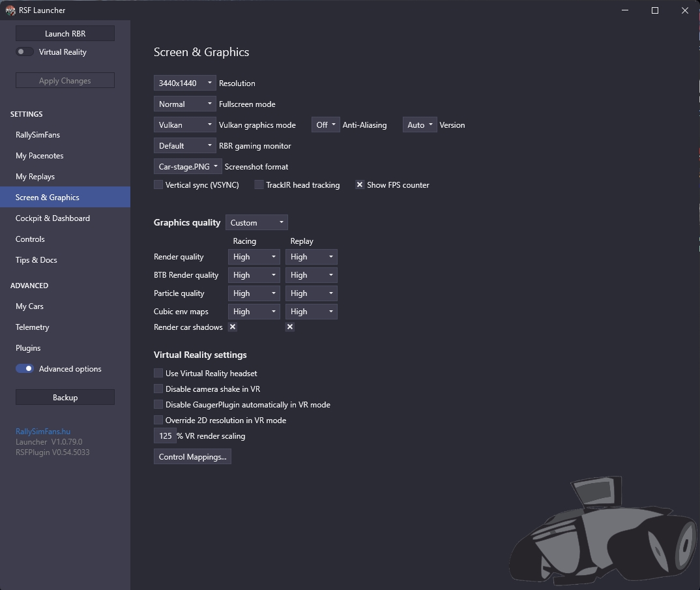Image resolution: width=700 pixels, height=590 pixels.
Task: Click the RSF Launcher app icon in title bar
Action: (x=10, y=10)
